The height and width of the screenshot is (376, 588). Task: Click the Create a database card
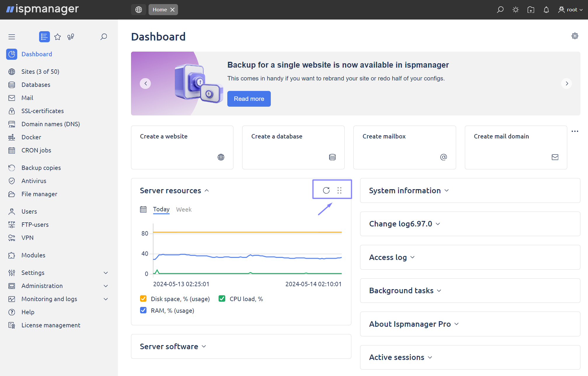point(293,147)
